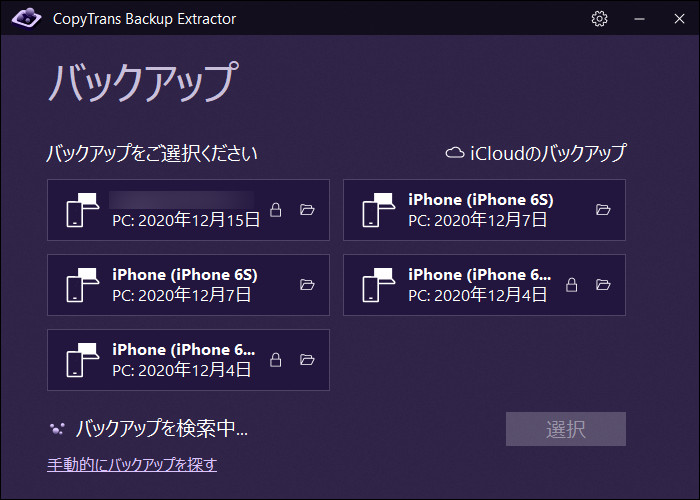Click the バックアップをご選択ください heading
The image size is (700, 500).
click(x=152, y=153)
